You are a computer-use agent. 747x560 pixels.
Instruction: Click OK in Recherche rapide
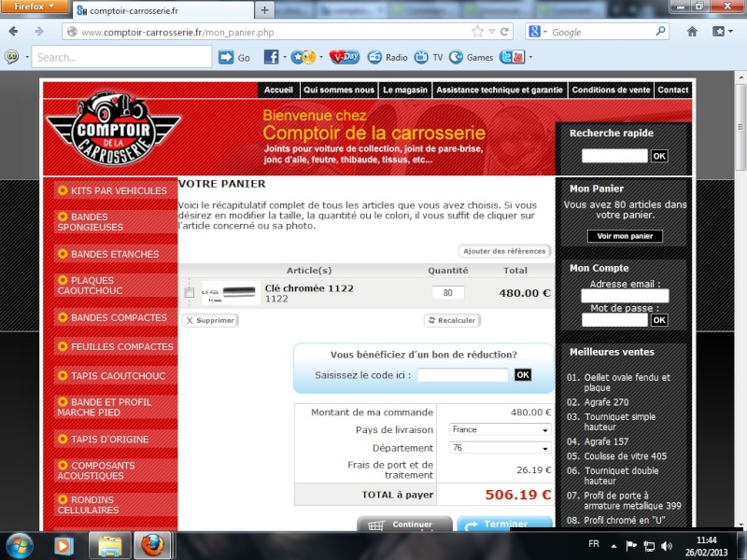(659, 156)
